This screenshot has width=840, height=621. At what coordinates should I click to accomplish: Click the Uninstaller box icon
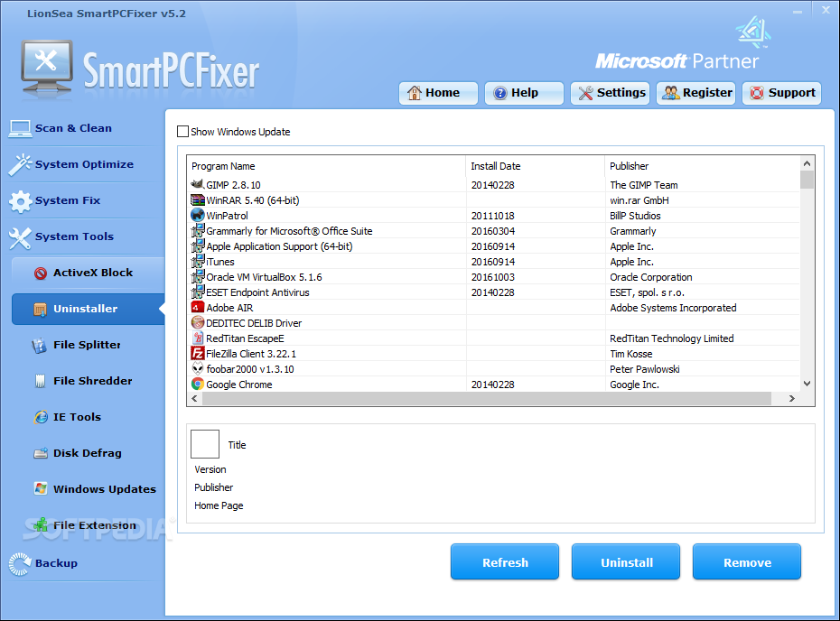click(x=40, y=310)
